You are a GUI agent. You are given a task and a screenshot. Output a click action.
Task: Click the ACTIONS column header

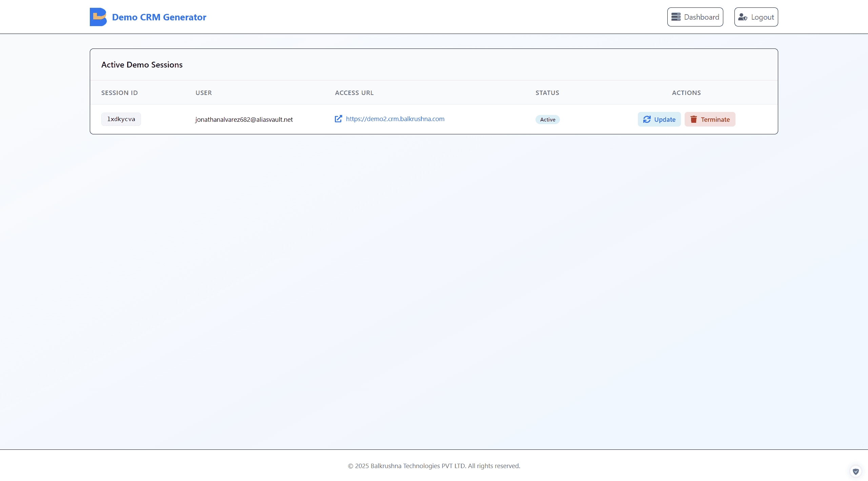click(x=686, y=93)
